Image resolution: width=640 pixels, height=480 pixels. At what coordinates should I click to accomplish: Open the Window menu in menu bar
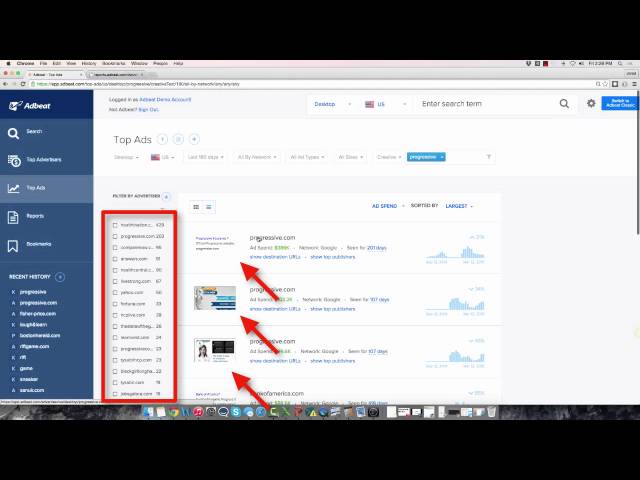point(139,64)
